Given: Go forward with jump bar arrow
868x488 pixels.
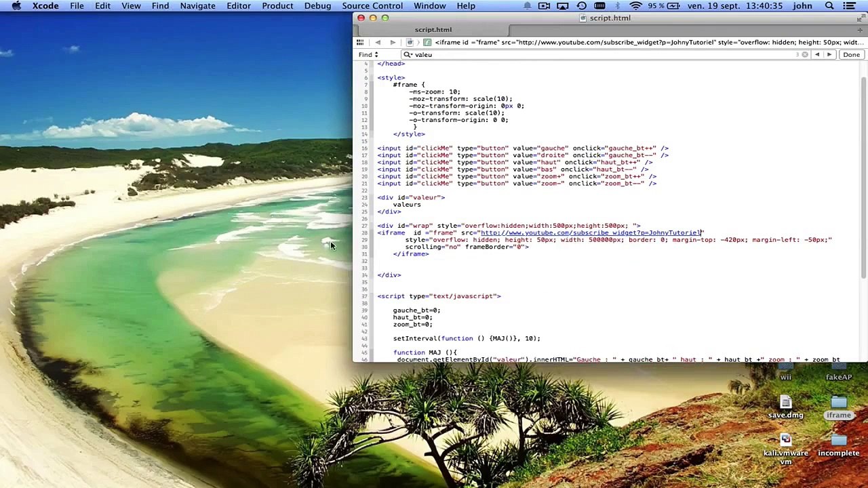Looking at the screenshot, I should pyautogui.click(x=393, y=42).
